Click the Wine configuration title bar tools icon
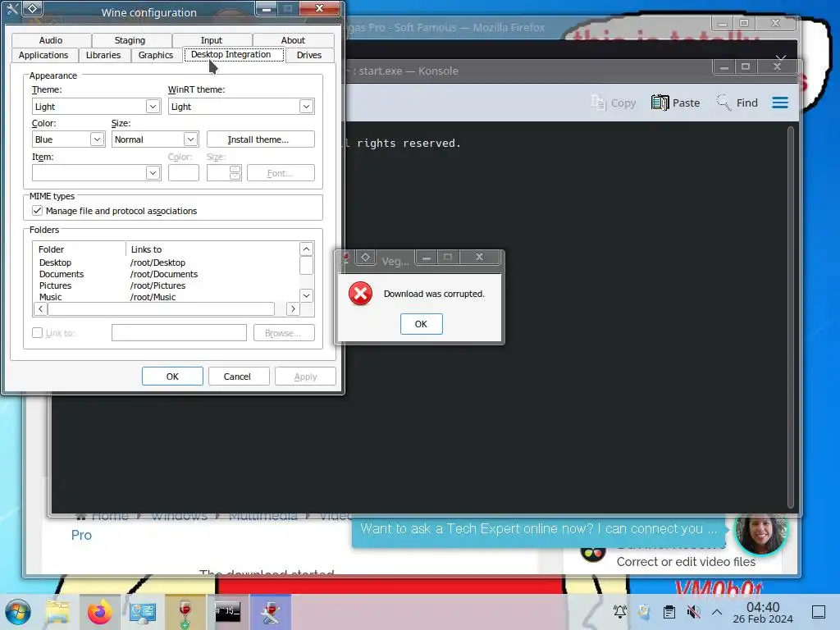Screen dimensions: 840x630 (x=11, y=8)
